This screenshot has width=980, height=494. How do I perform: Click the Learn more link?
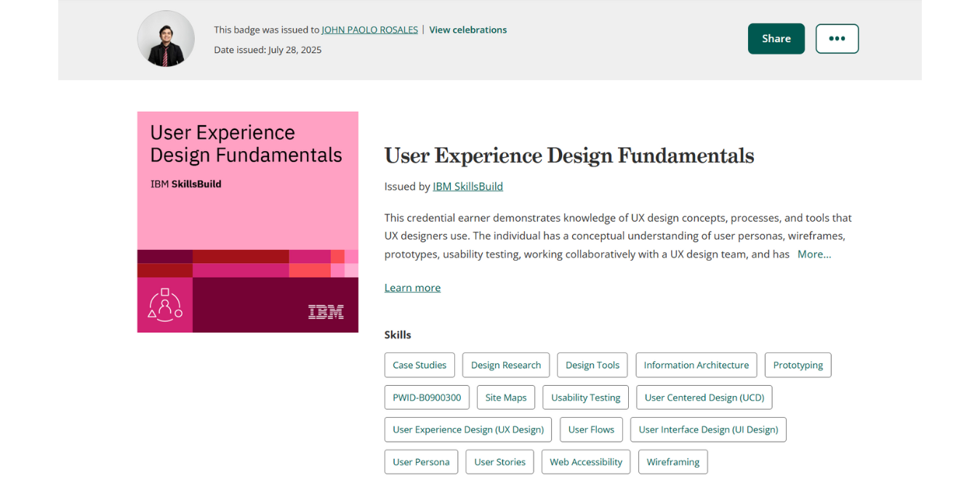click(x=412, y=287)
